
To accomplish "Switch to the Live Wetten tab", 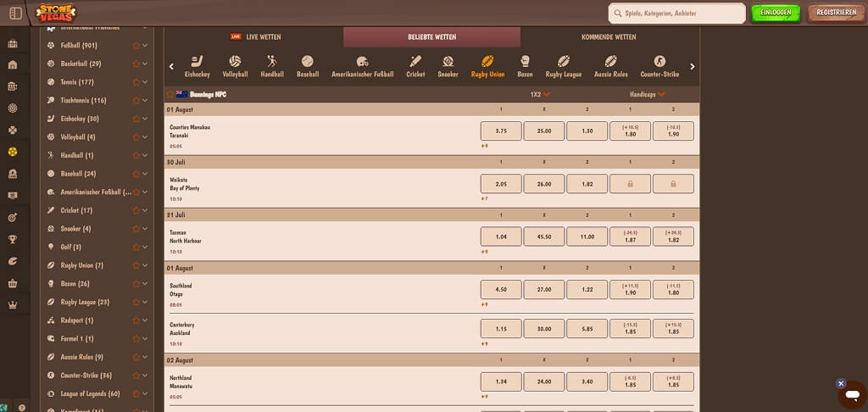I will tap(254, 37).
